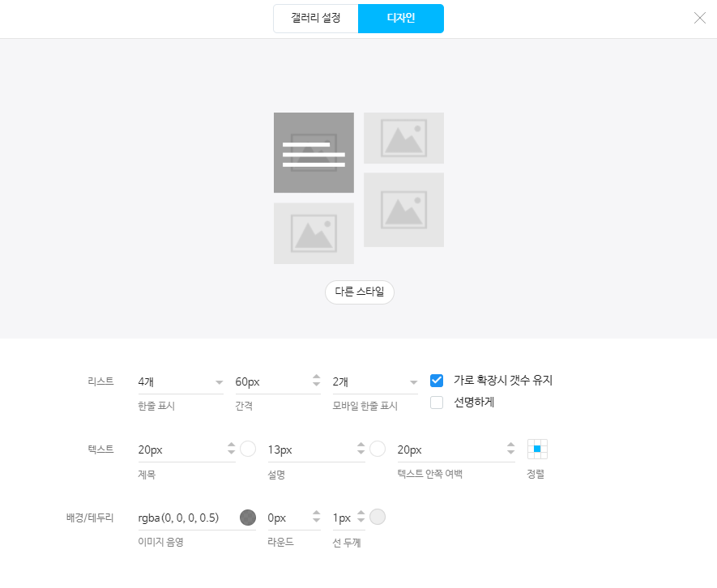Open the 한줄 표시 dropdown showing 4개

(181, 381)
